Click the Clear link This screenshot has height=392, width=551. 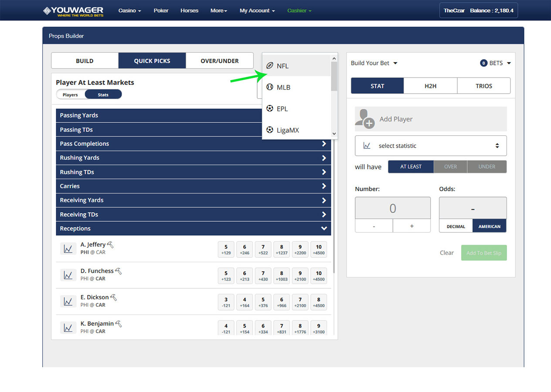click(x=446, y=253)
